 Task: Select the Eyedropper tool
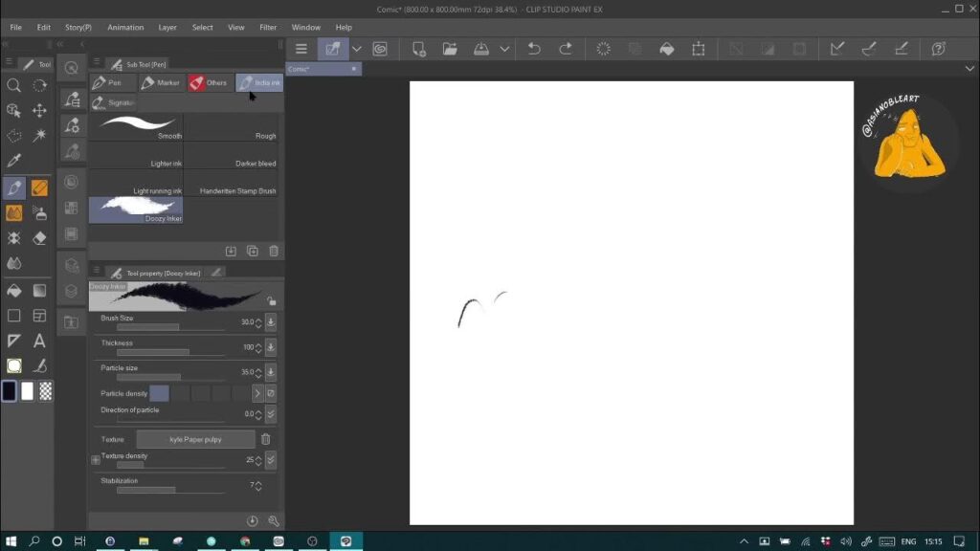pyautogui.click(x=14, y=161)
